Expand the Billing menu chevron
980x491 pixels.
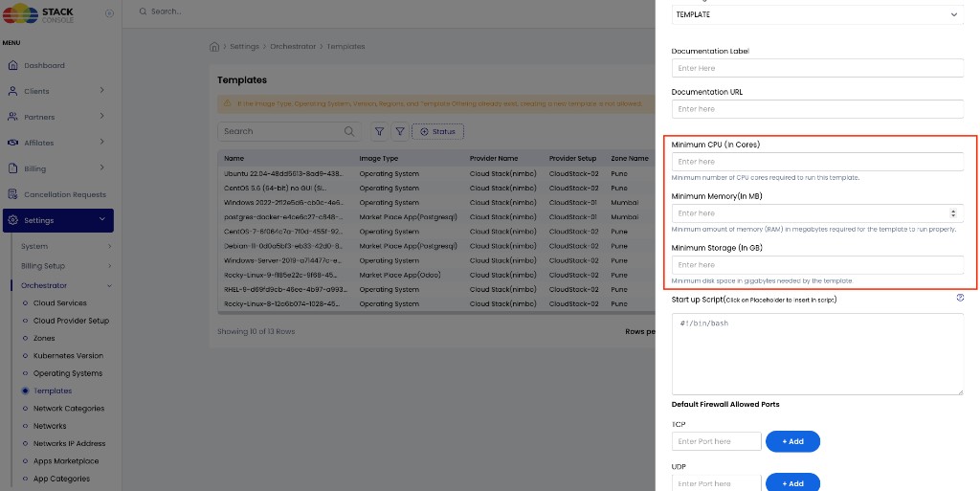pyautogui.click(x=101, y=167)
